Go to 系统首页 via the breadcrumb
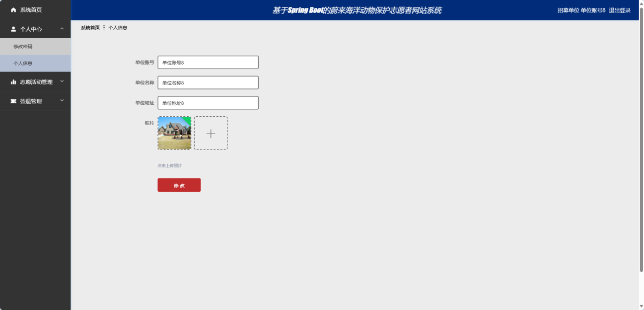 pos(90,28)
